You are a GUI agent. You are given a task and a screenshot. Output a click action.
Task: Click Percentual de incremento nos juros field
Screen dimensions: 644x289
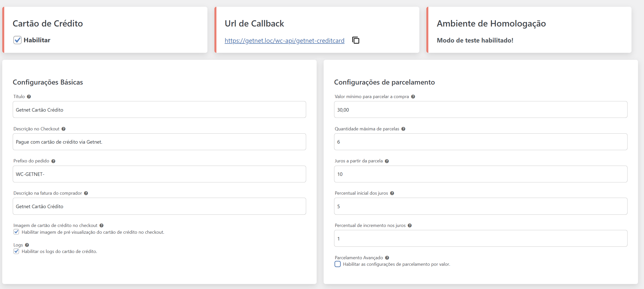tap(481, 238)
